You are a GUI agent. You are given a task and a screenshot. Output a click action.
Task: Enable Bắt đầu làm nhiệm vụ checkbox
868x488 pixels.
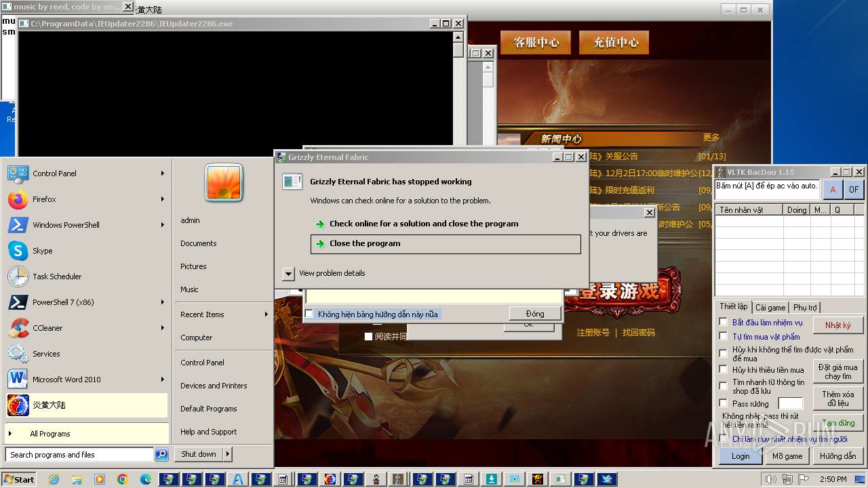724,323
